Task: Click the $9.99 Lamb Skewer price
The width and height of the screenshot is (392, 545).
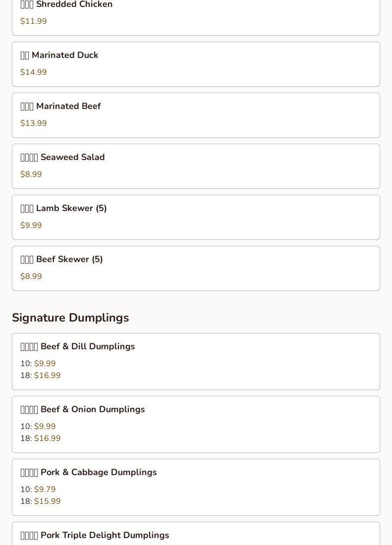Action: click(31, 225)
